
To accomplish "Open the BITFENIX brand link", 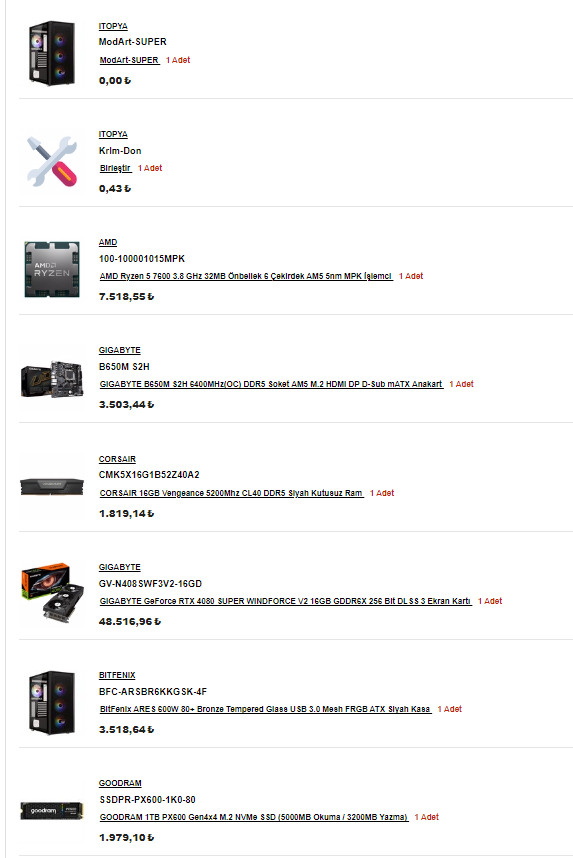I will (x=117, y=675).
